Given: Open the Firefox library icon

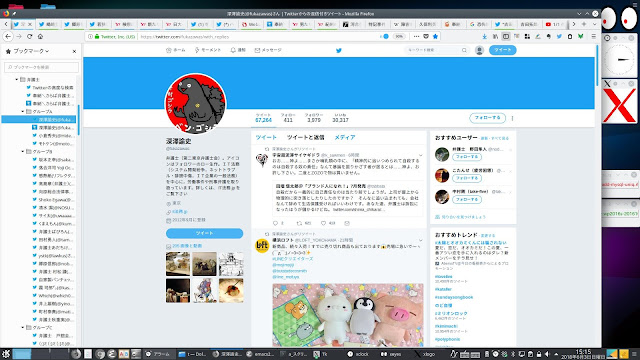Looking at the screenshot, I should pos(495,36).
